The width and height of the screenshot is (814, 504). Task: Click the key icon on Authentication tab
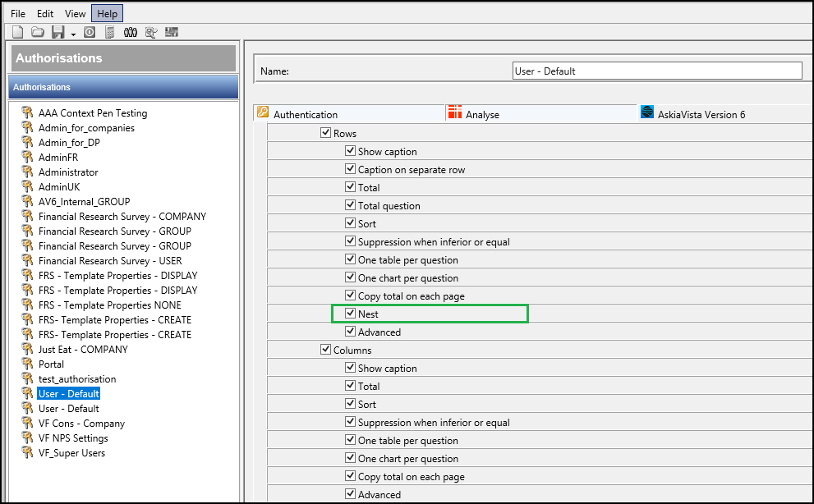tap(263, 112)
